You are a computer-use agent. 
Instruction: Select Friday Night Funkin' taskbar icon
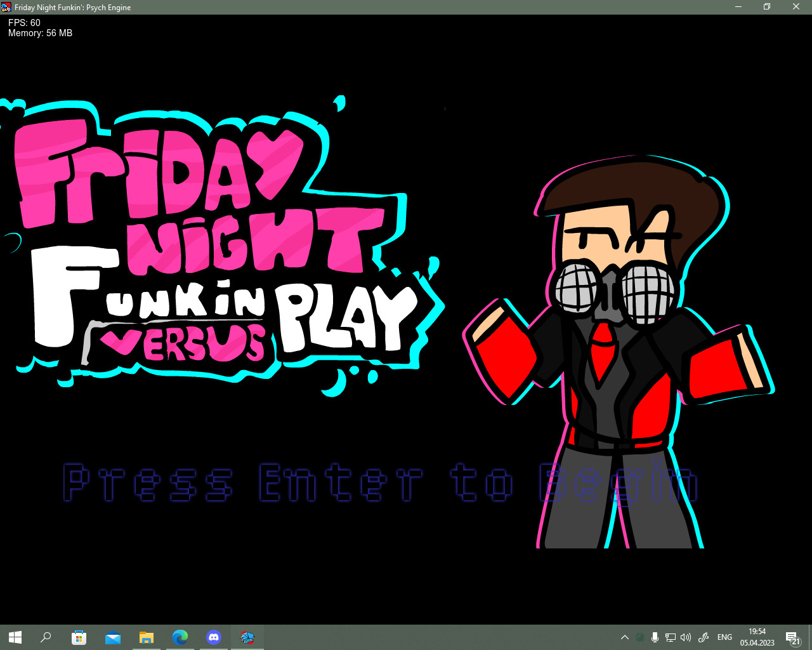[x=247, y=637]
